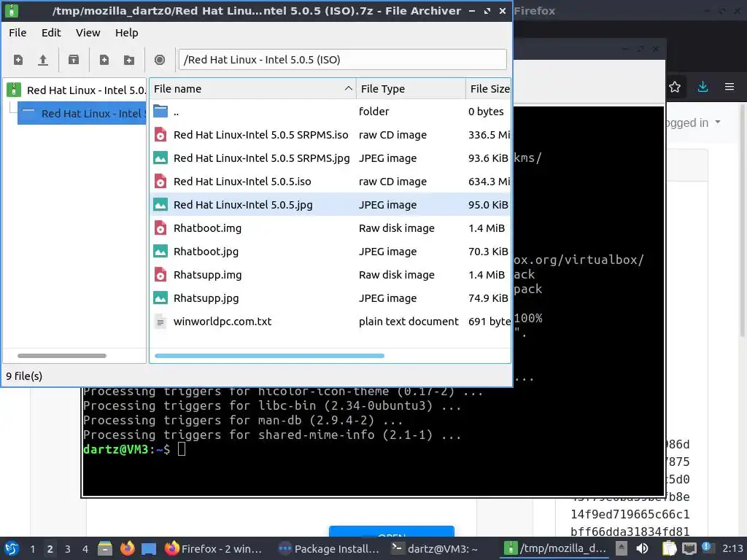Click the Open archive upward-arrow icon
The image size is (747, 560).
point(43,60)
